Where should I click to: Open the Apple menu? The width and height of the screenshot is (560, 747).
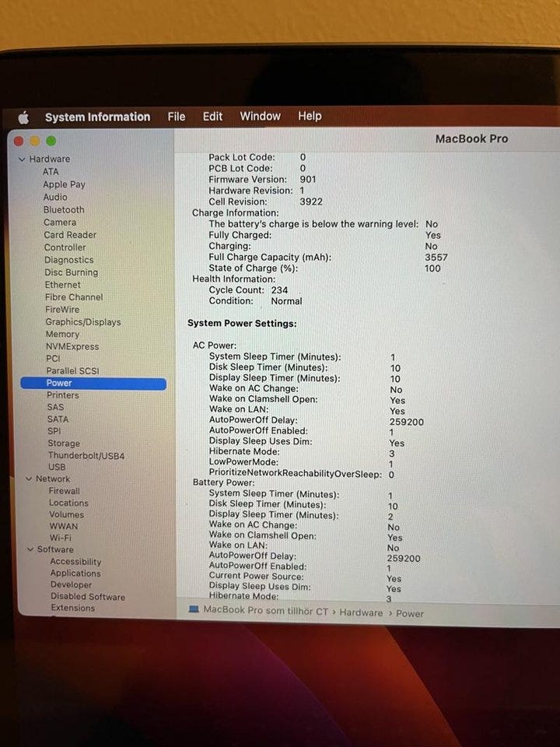[x=23, y=117]
